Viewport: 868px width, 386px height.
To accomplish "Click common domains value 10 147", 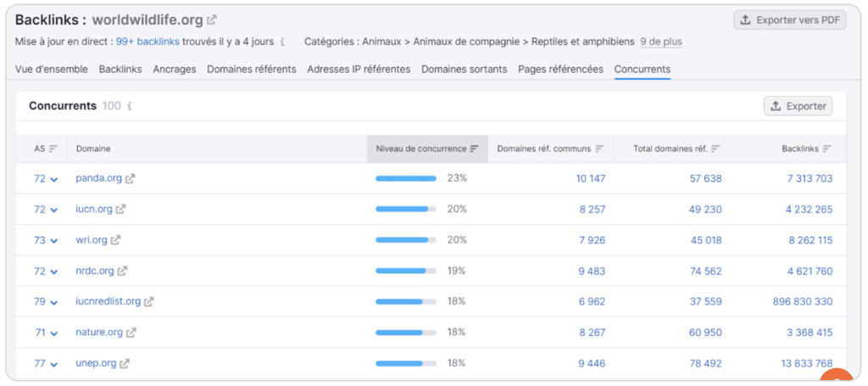I will [x=590, y=178].
